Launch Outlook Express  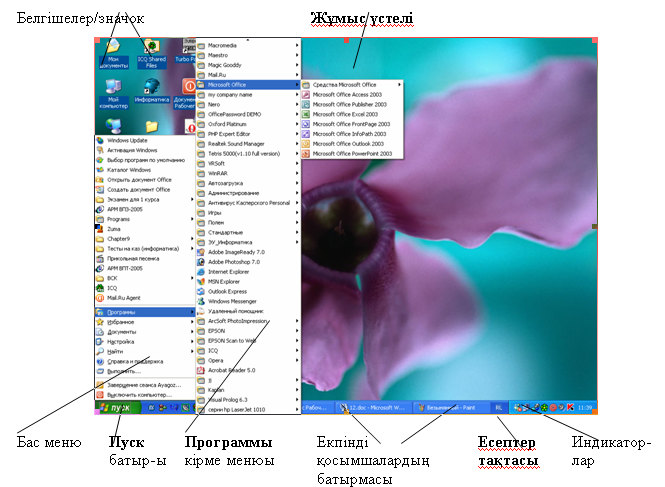pos(248,291)
